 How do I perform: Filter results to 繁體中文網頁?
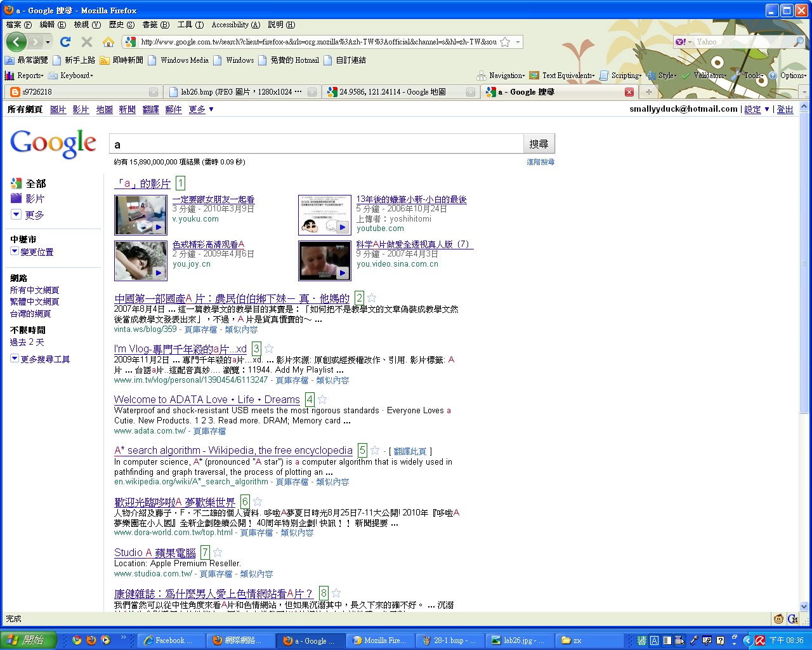coord(34,302)
